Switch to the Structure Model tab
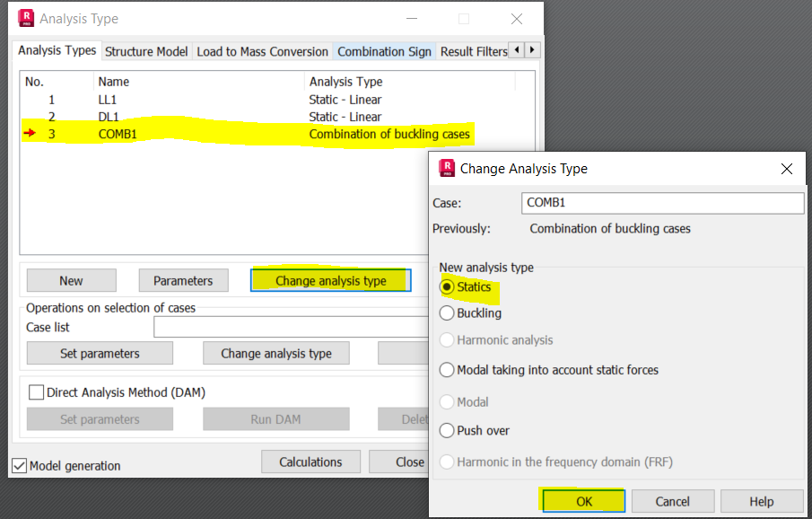This screenshot has width=812, height=519. coord(145,51)
